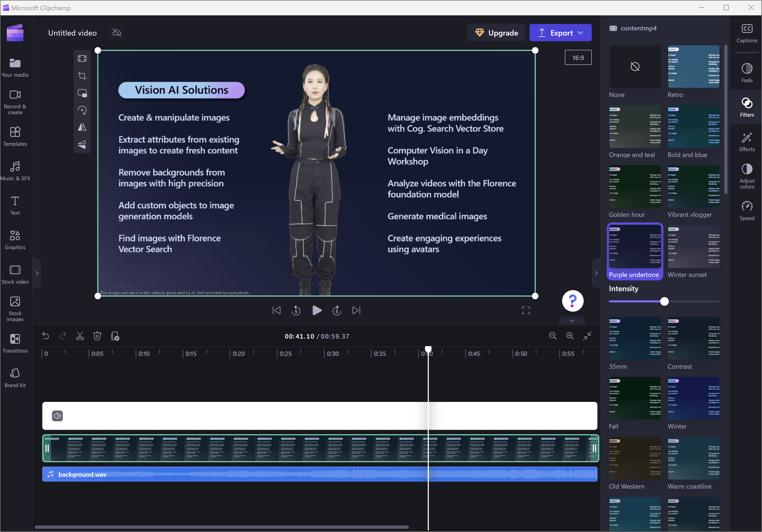
Task: Click the split scissors icon
Action: [x=80, y=336]
